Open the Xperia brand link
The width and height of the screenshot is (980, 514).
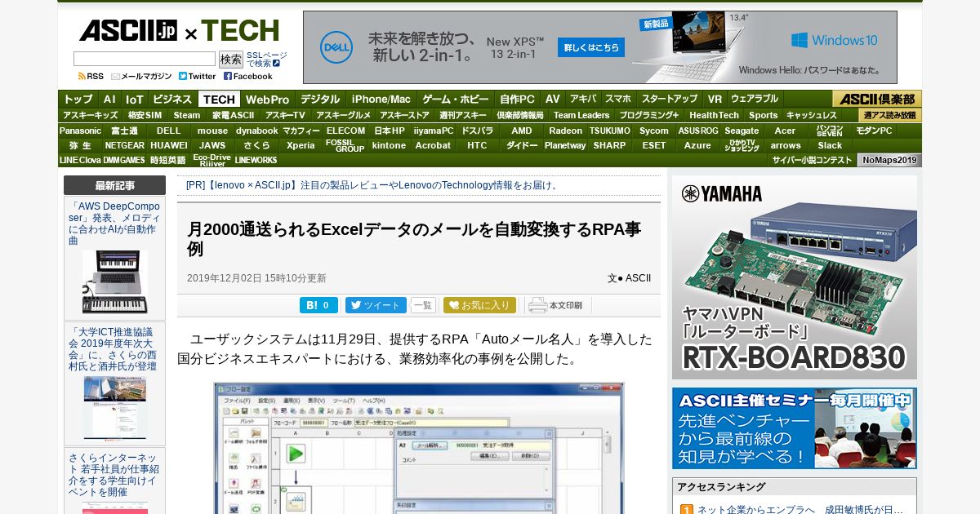pos(301,145)
